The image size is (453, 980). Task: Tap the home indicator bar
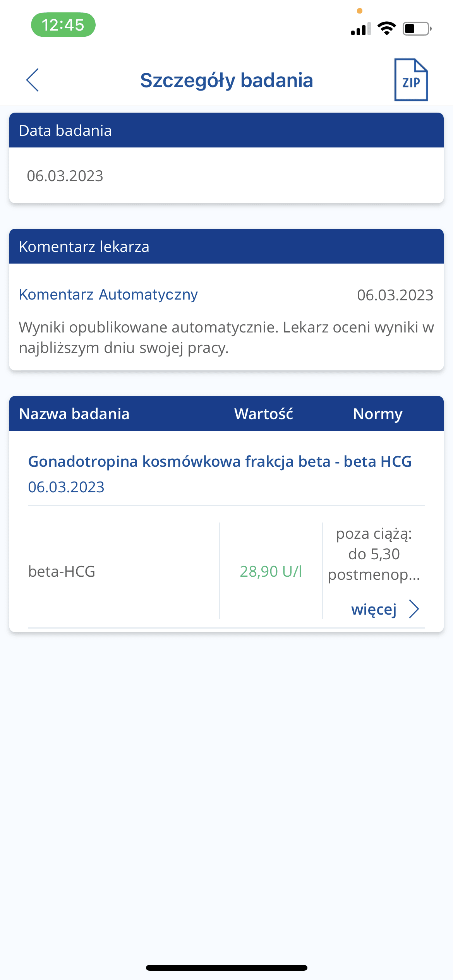tap(226, 968)
